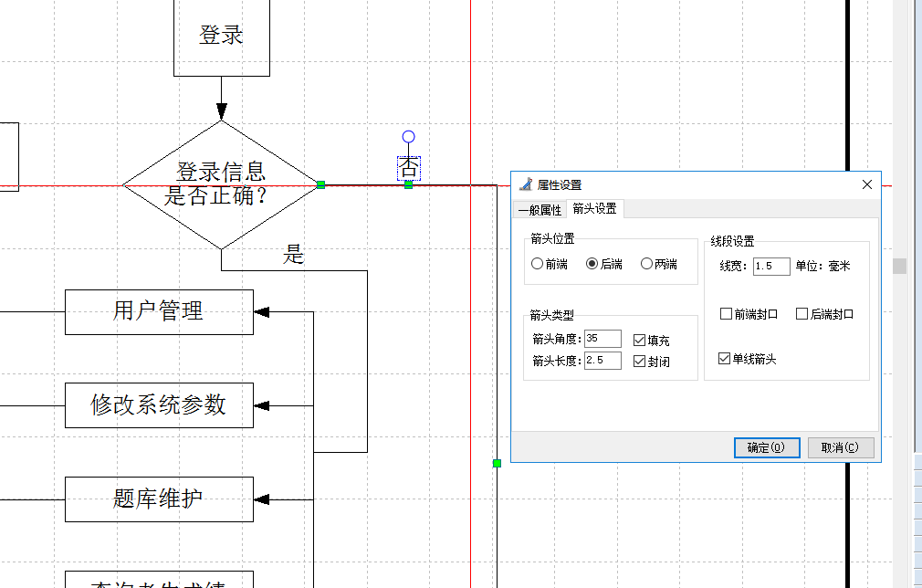Click the 属性设置 dialog title icon
The width and height of the screenshot is (922, 588).
[x=525, y=184]
